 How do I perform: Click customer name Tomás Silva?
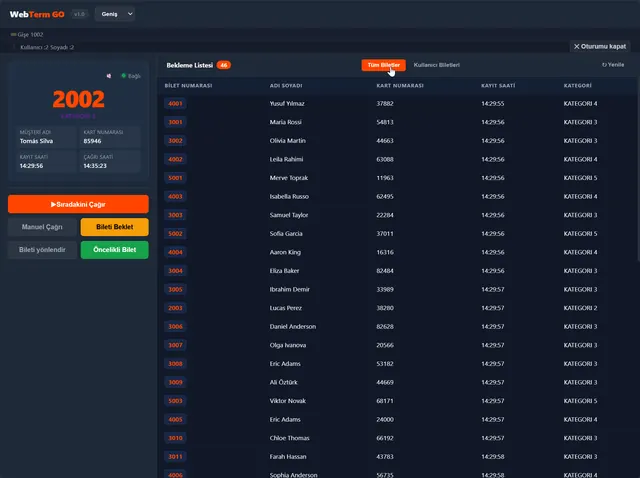(36, 141)
